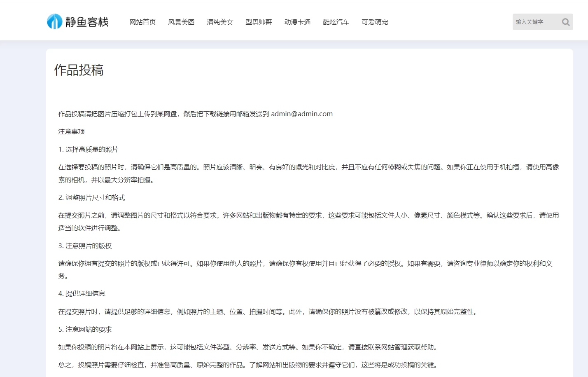The width and height of the screenshot is (588, 377).
Task: Click the heading 2. 调整照片尺寸和格式
Action: coord(91,198)
